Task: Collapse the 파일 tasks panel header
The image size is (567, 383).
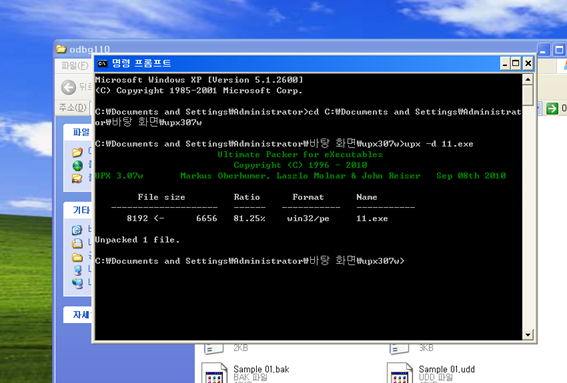Action: point(77,132)
